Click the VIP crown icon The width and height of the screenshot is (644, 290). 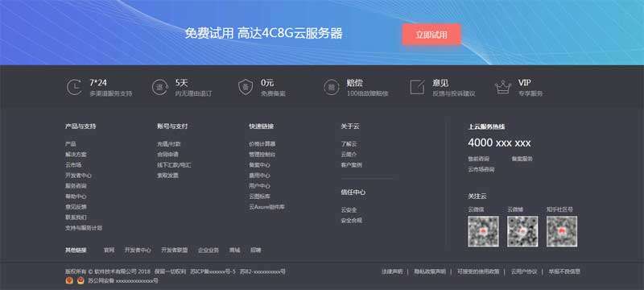[x=503, y=88]
